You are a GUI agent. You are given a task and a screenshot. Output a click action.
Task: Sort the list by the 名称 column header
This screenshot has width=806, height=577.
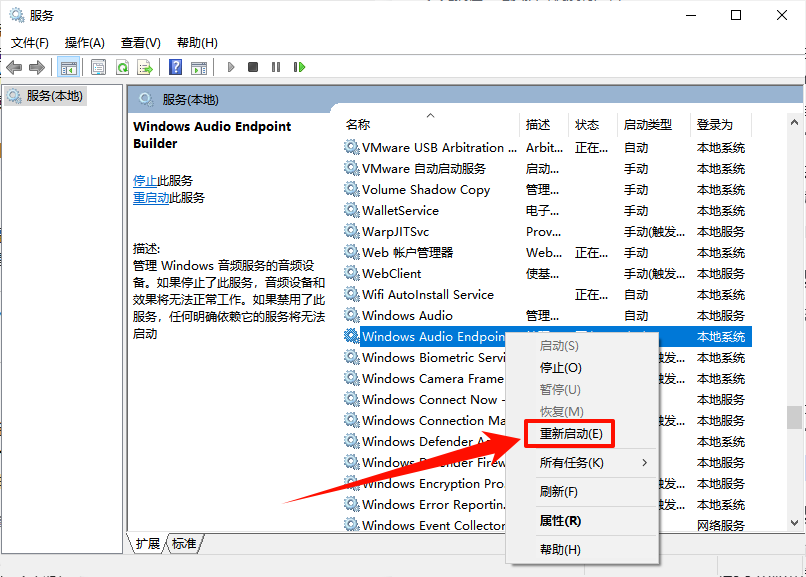[x=358, y=125]
